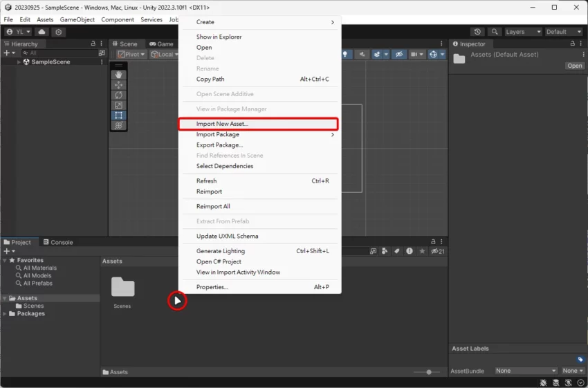Open gizmos dropdown arrow

[443, 55]
